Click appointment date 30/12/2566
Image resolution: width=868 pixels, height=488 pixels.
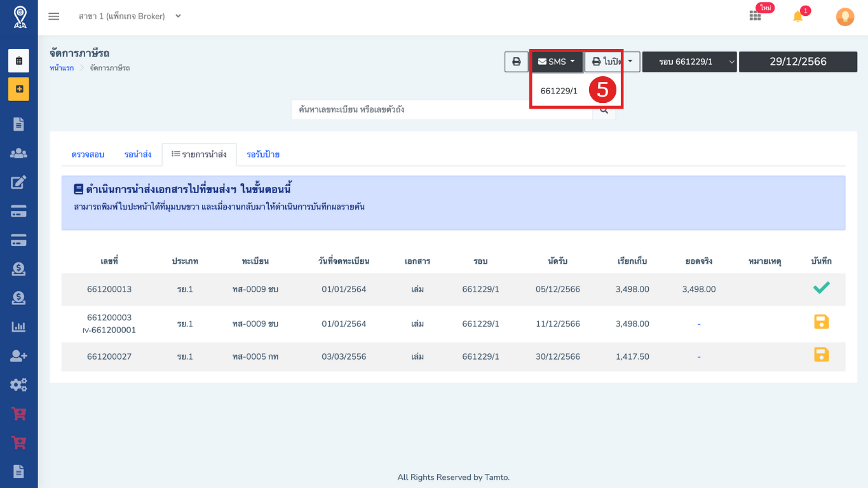tap(558, 357)
